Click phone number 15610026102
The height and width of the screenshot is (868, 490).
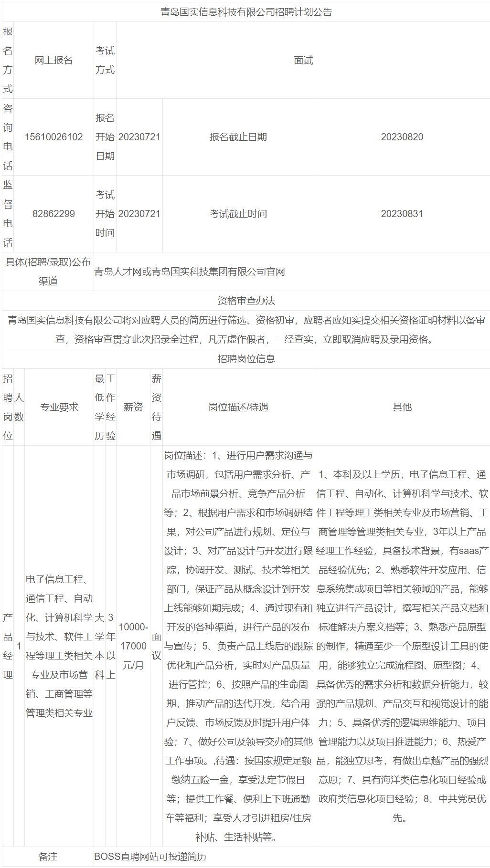[x=53, y=137]
